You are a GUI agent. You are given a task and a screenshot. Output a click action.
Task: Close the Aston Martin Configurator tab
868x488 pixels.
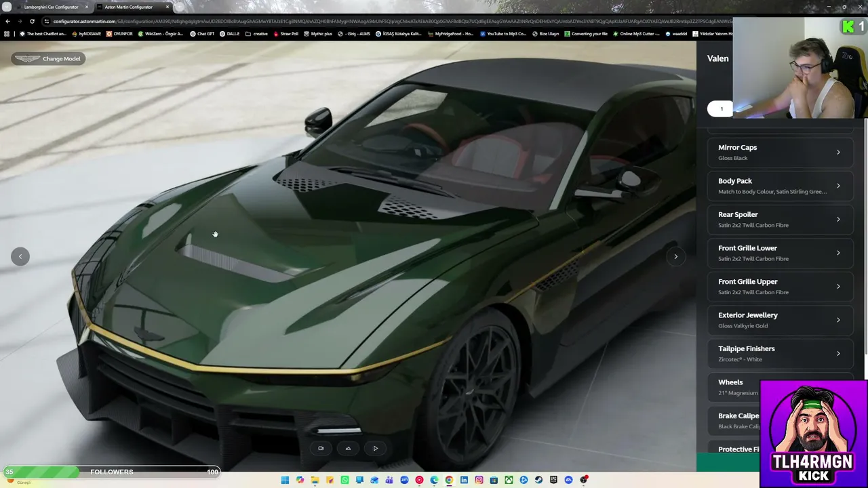coord(167,7)
